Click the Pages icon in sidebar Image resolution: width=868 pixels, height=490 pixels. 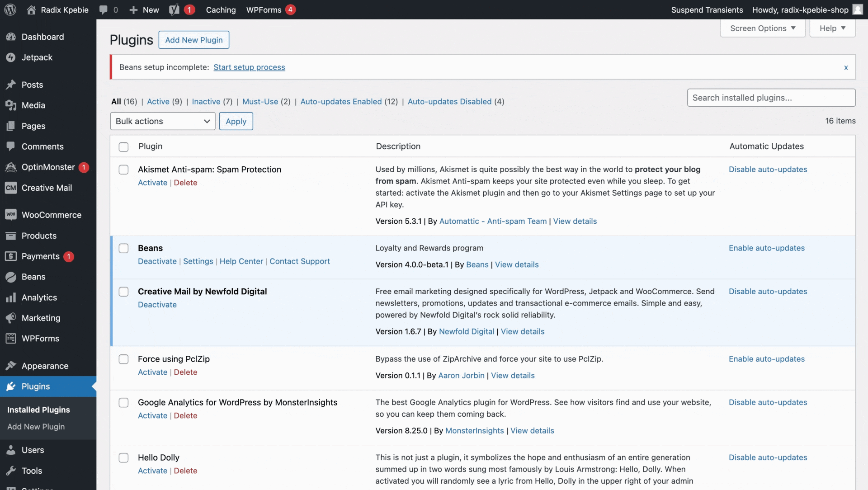[x=11, y=126]
